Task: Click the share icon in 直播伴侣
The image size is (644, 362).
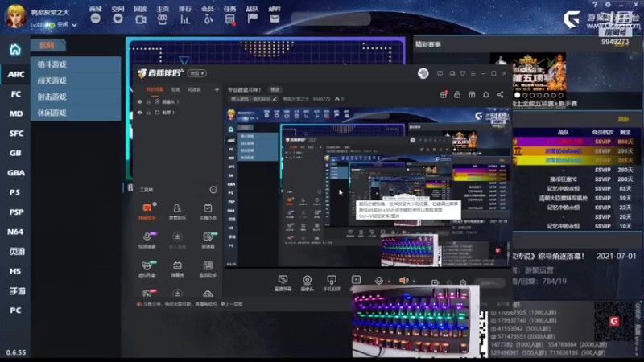Action: pyautogui.click(x=500, y=95)
